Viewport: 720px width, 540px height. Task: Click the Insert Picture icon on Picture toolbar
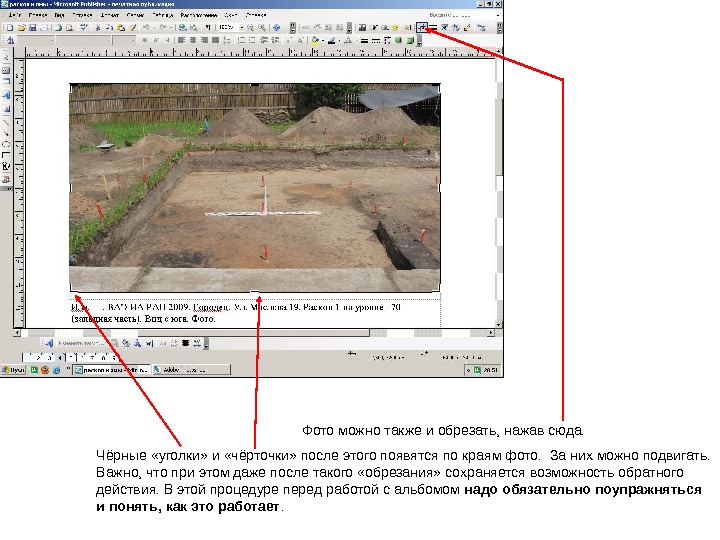(x=362, y=28)
